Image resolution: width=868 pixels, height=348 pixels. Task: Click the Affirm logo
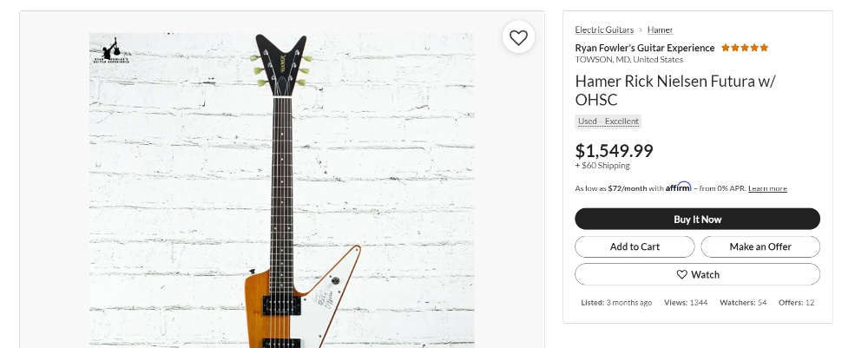click(678, 187)
